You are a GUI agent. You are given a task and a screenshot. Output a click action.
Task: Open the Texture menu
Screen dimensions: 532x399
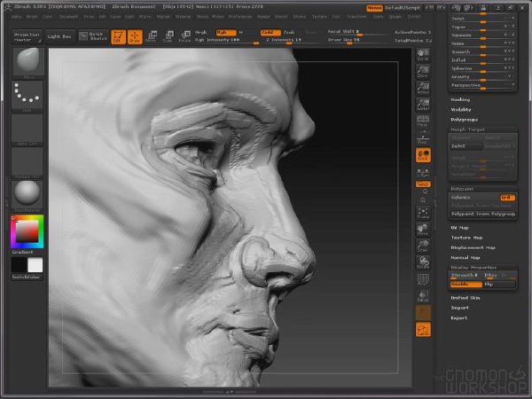pos(319,16)
